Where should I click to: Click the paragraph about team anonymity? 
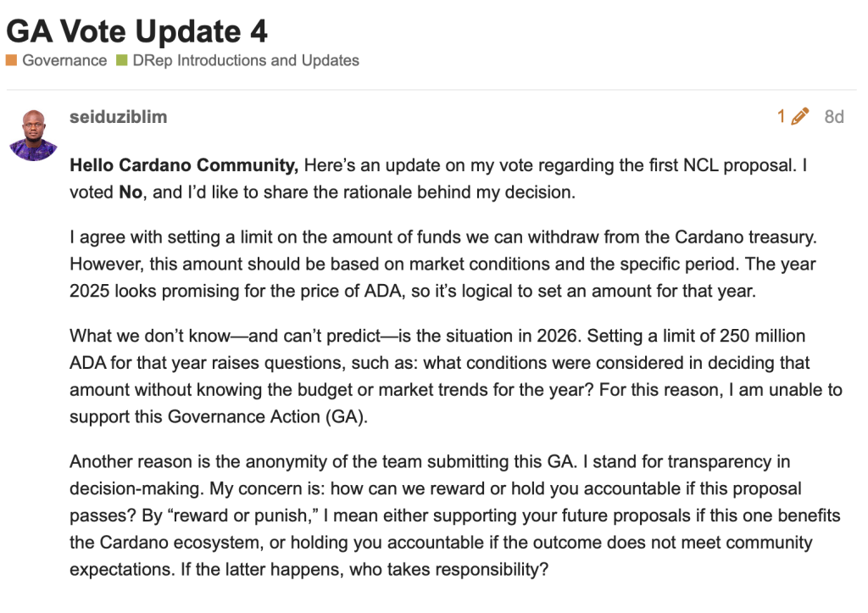454,515
